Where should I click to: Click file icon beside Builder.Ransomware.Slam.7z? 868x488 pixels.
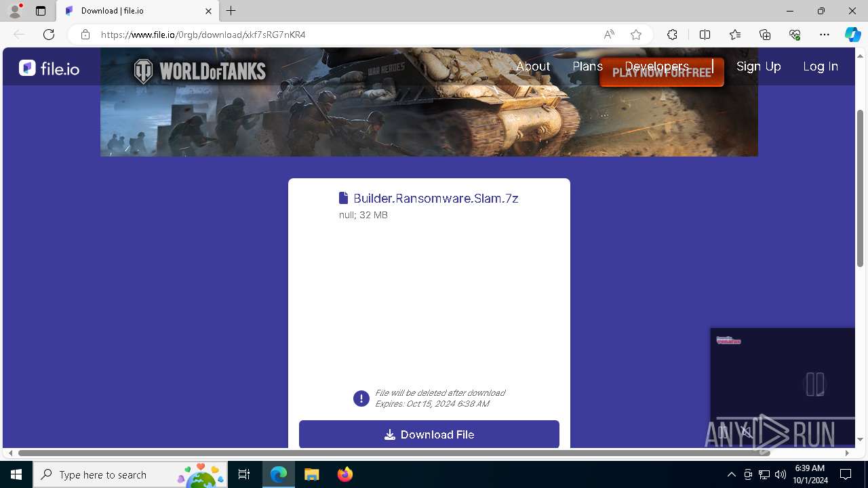coord(344,198)
